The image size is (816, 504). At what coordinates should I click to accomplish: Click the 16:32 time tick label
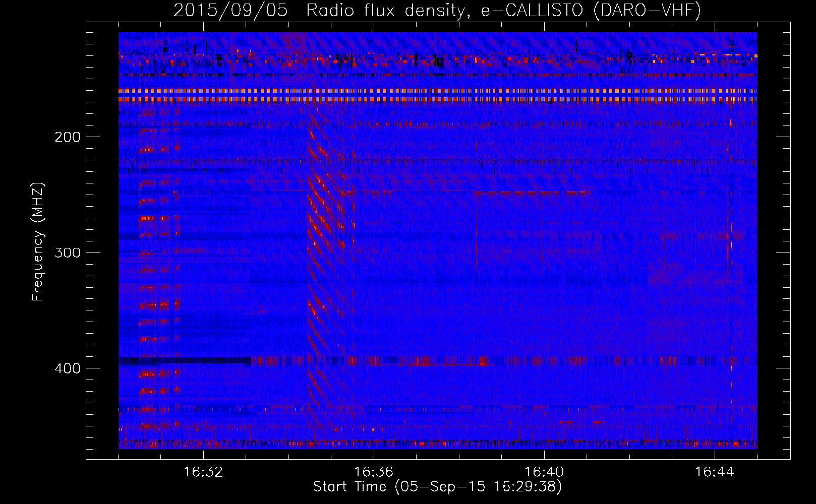203,472
